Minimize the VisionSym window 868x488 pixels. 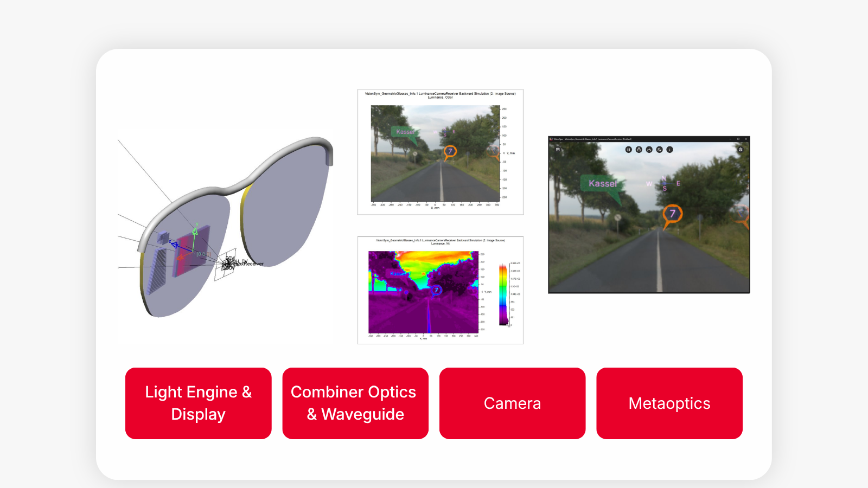click(x=730, y=139)
